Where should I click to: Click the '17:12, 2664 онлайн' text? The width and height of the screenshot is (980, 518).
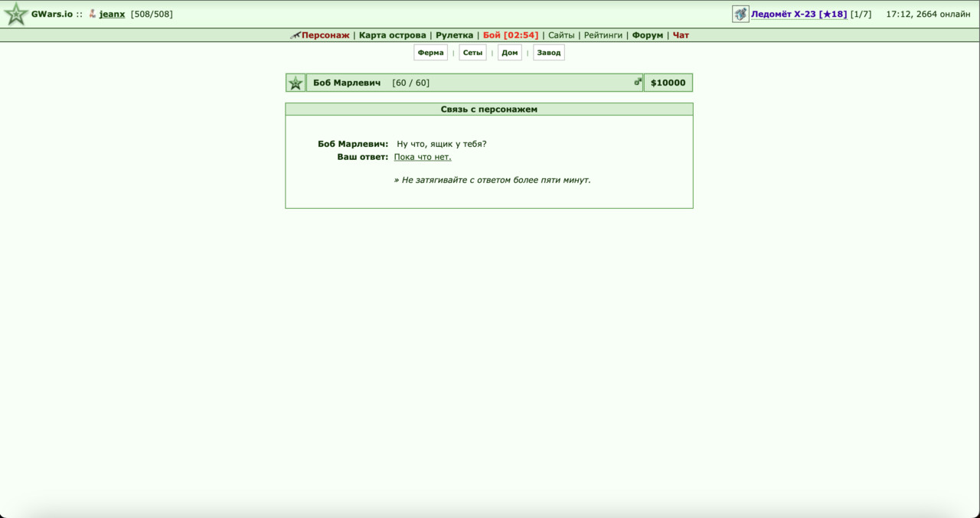(928, 14)
